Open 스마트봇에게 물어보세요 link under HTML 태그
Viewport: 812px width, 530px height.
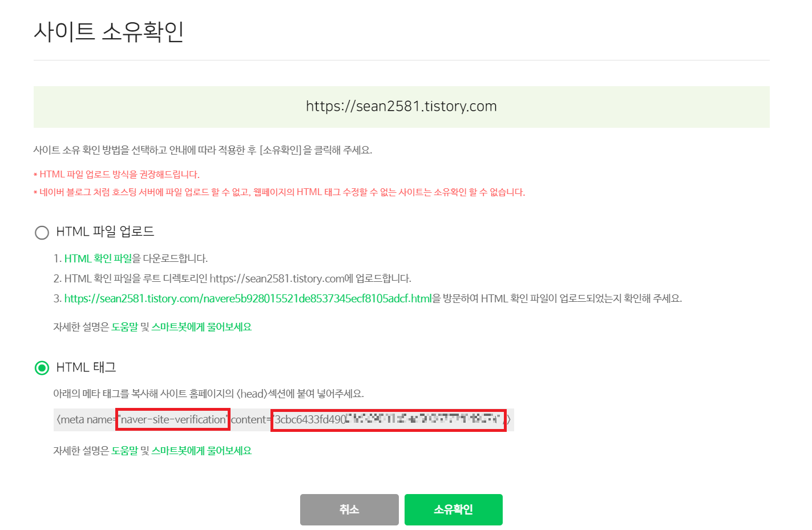pos(201,451)
